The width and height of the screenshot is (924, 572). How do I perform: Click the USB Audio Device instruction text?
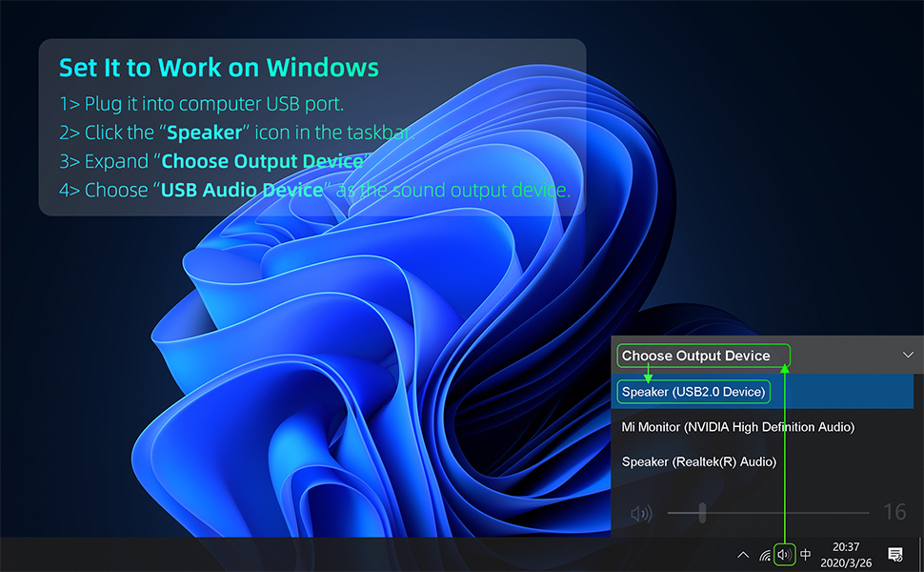242,190
